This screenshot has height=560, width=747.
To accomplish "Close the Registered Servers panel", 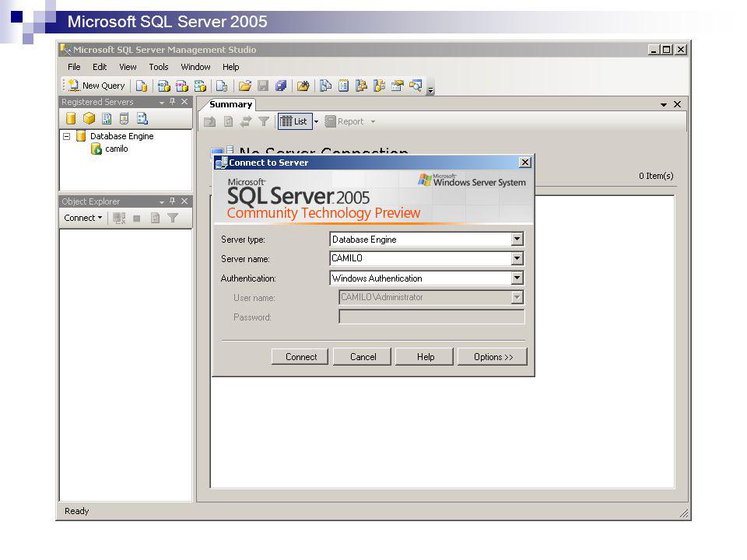I will 184,101.
